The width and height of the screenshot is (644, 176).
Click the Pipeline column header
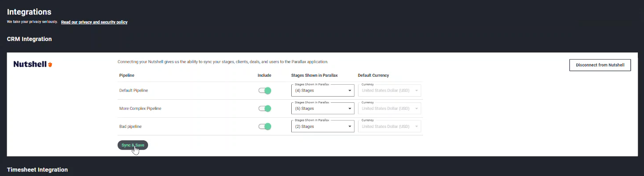tap(127, 75)
